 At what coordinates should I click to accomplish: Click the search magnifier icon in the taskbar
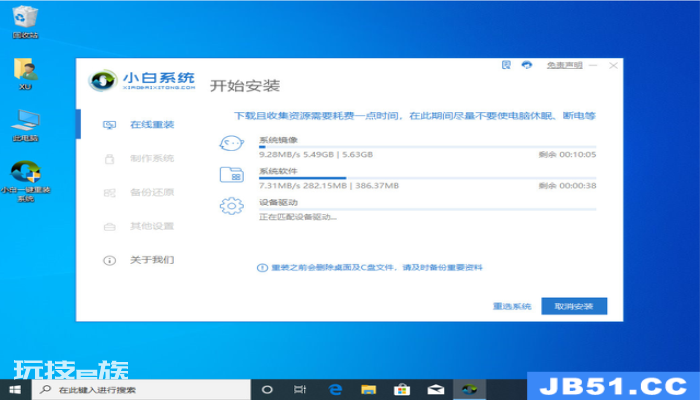46,390
